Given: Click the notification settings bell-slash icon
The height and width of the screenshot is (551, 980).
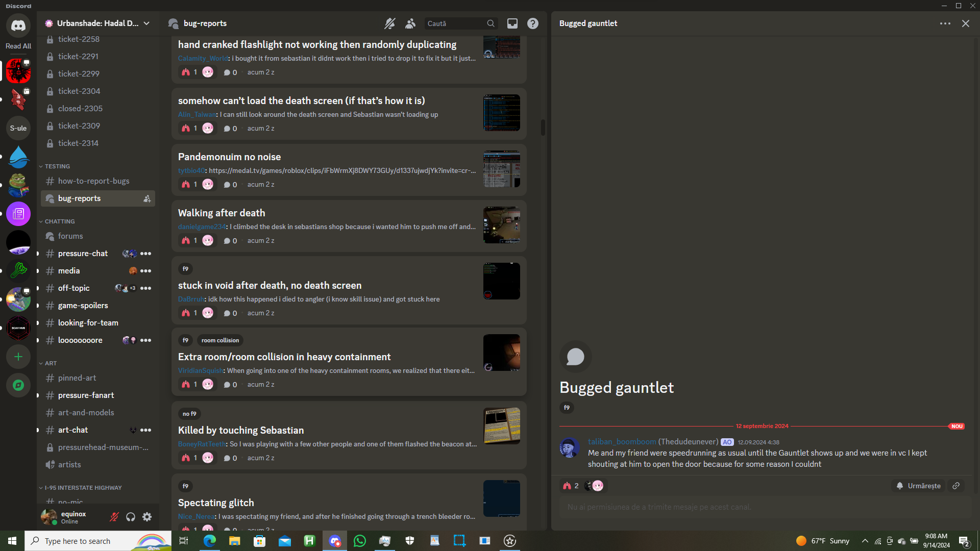Looking at the screenshot, I should point(390,23).
